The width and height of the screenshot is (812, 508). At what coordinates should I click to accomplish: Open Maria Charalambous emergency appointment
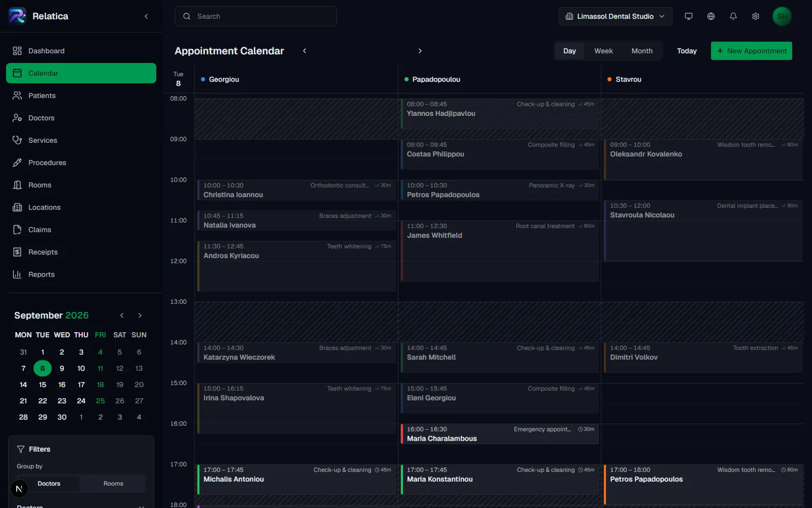click(x=499, y=434)
